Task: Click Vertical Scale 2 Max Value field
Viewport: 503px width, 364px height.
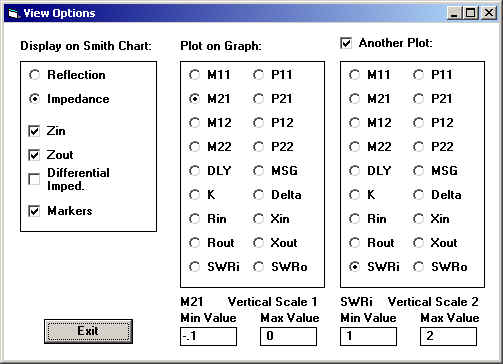Action: [x=448, y=336]
